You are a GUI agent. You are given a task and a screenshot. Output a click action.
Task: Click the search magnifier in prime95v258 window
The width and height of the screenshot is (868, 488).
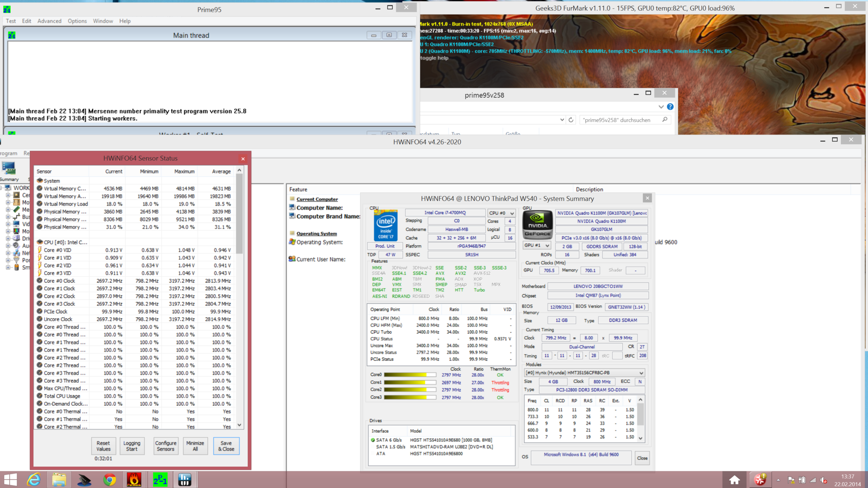click(x=665, y=120)
